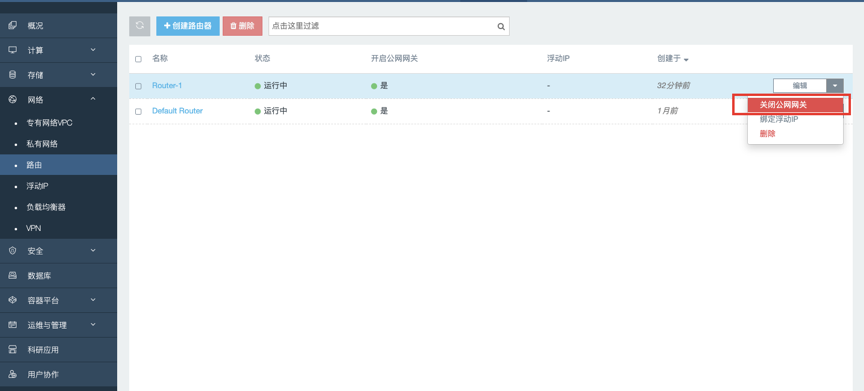The image size is (864, 391).
Task: Tick the select-all checkbox in table header
Action: click(x=138, y=59)
